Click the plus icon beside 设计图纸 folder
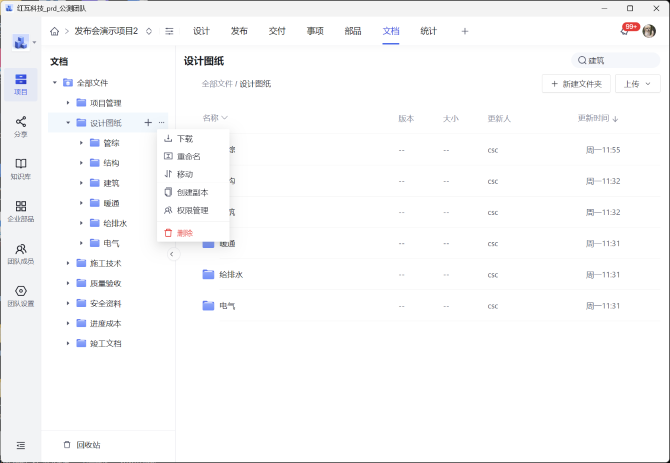 (148, 123)
